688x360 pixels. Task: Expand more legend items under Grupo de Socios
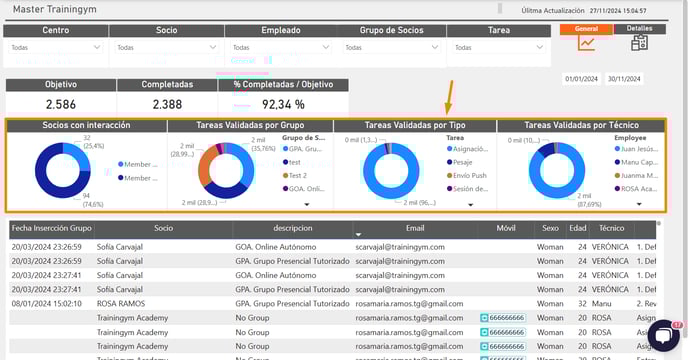tap(307, 205)
